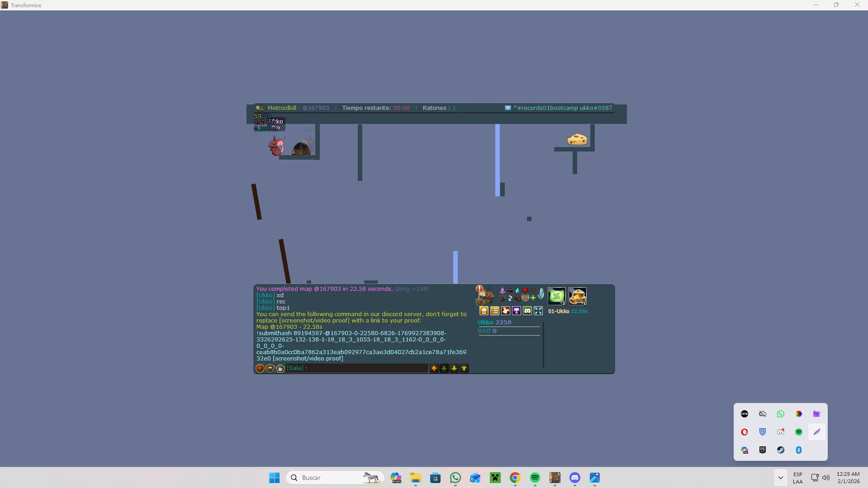Open the purple trophy icon
This screenshot has height=488, width=868.
tap(517, 311)
